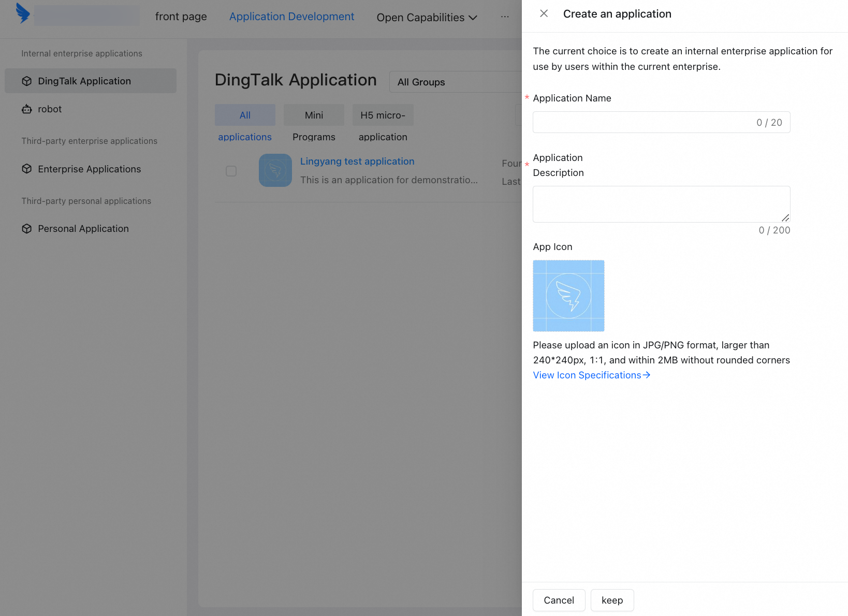Click the 'Create an application' panel title
Screen dimensions: 848x616
617,14
